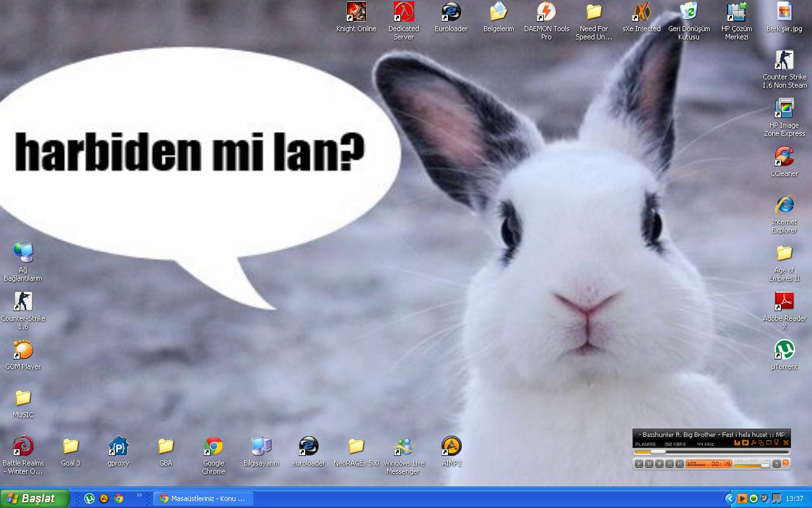The height and width of the screenshot is (508, 812).
Task: Open the Age of Empires II folder
Action: [784, 262]
